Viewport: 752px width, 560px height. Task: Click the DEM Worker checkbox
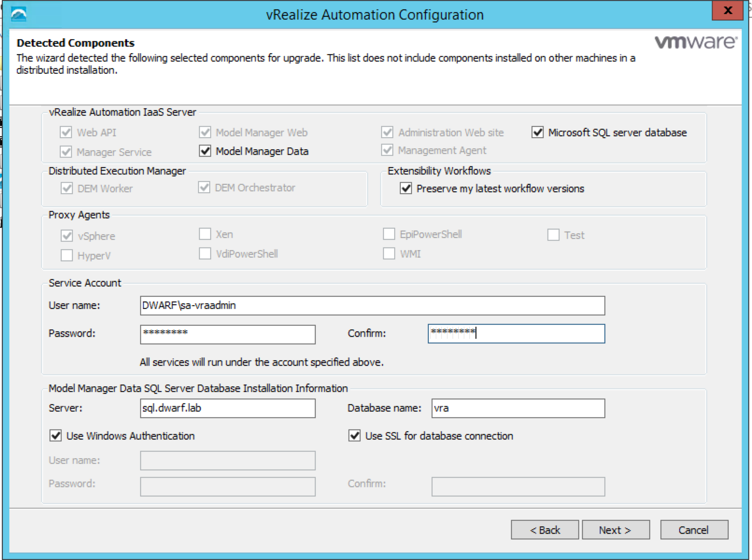click(67, 189)
